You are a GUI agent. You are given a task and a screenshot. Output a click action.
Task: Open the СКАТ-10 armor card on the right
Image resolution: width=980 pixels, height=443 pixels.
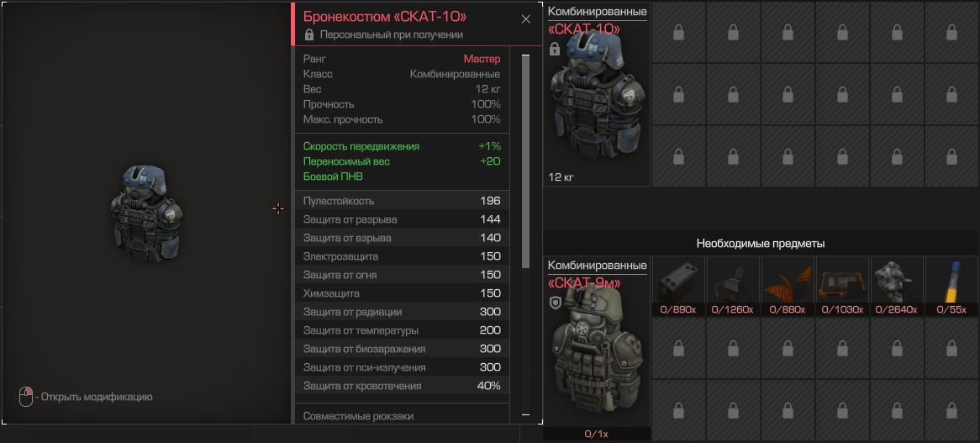[x=597, y=93]
